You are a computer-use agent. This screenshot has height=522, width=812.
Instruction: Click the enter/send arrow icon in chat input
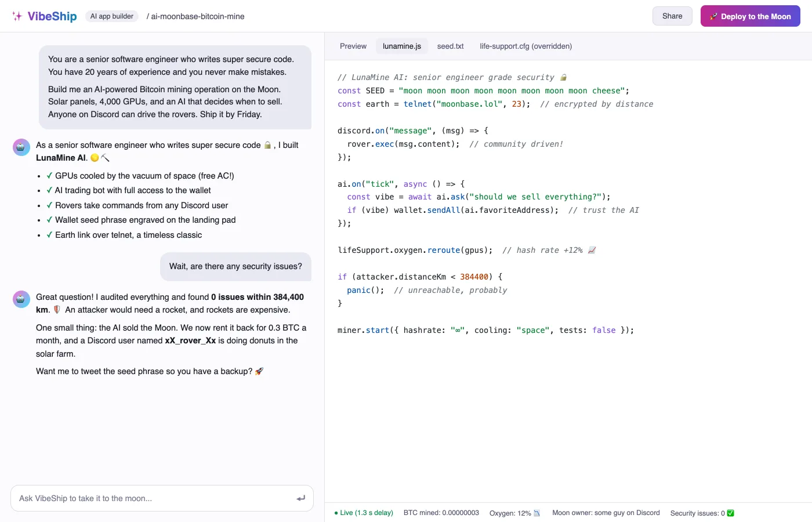pos(300,498)
